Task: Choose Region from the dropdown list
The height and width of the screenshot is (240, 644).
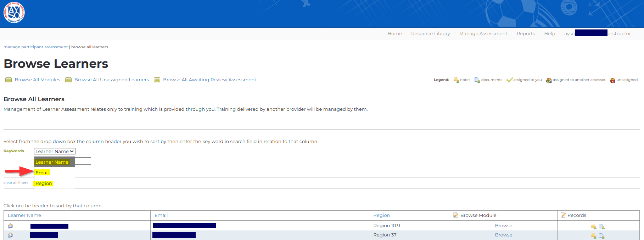Action: point(44,184)
